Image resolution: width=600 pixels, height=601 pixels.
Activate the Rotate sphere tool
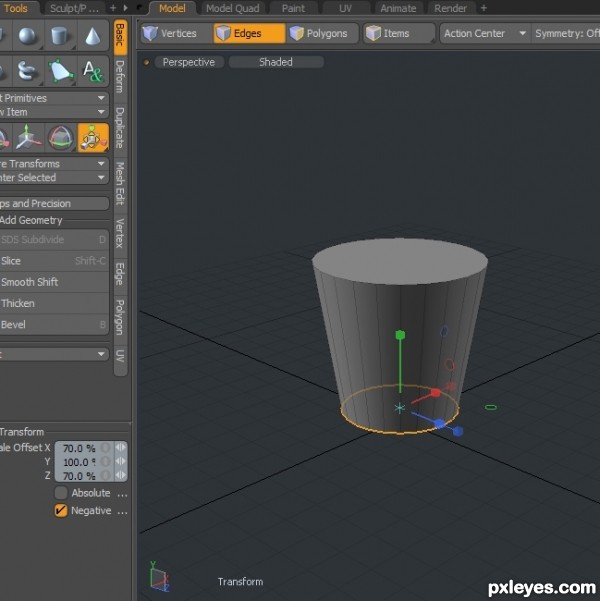(60, 138)
